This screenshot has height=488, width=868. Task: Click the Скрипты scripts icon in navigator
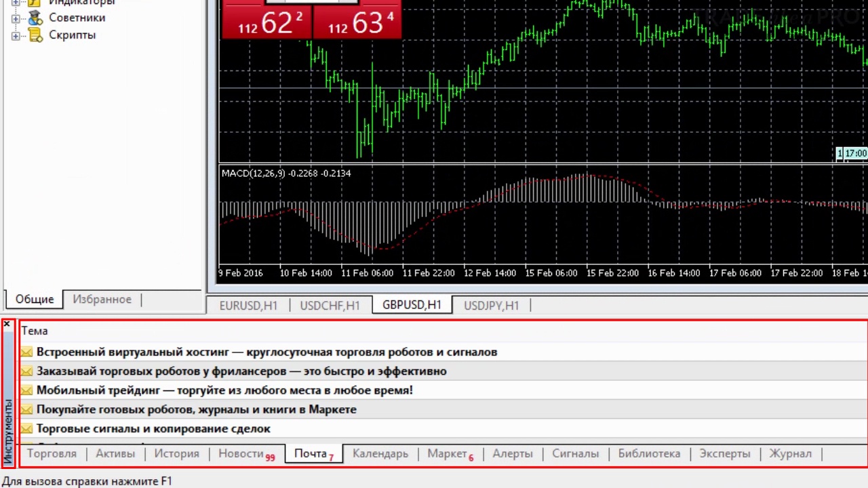[35, 35]
